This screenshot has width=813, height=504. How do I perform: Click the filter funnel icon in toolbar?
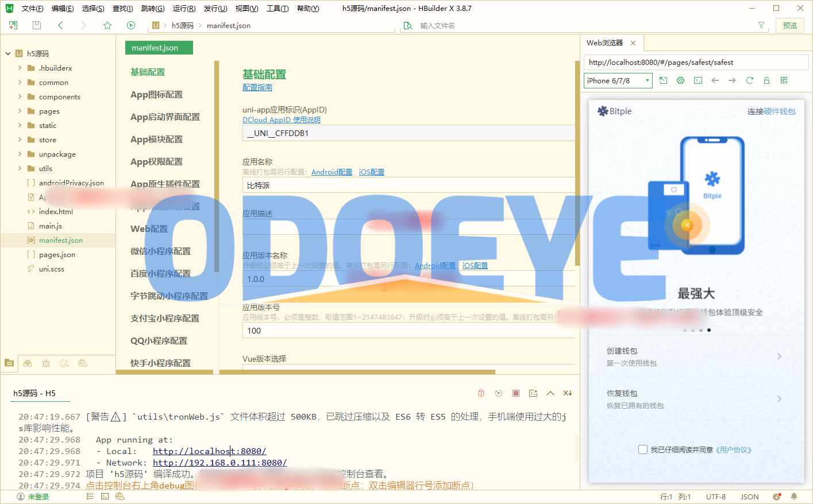761,25
